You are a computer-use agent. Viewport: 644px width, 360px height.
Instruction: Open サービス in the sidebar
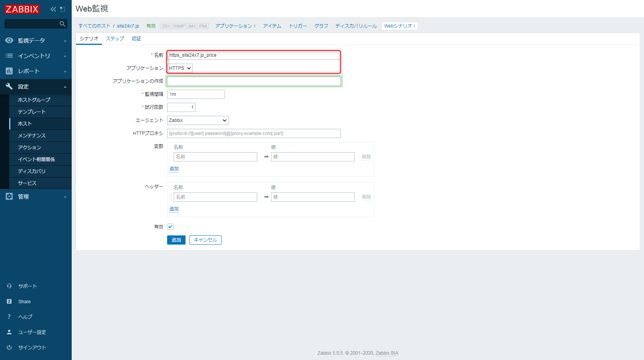[x=40, y=183]
